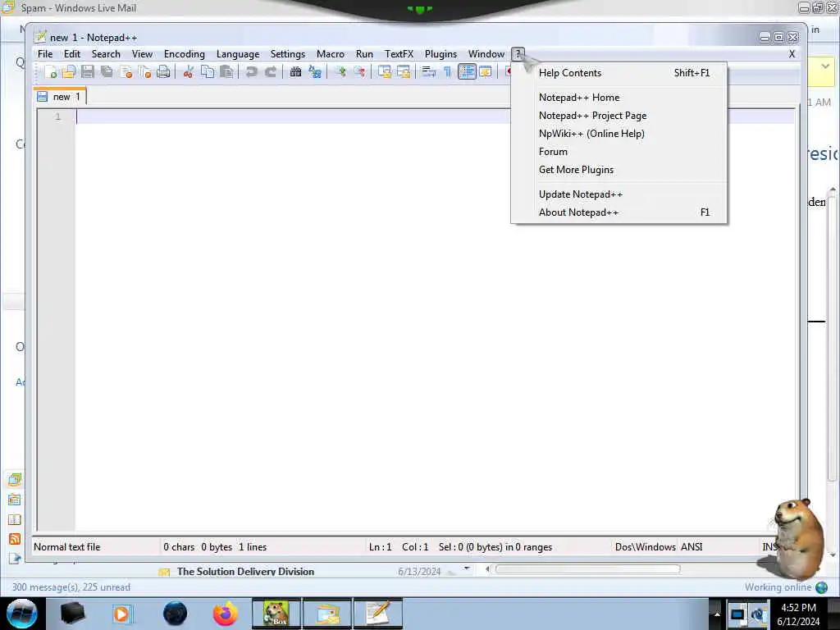Toggle Synchronize Horizontal Scrolling icon

click(404, 71)
